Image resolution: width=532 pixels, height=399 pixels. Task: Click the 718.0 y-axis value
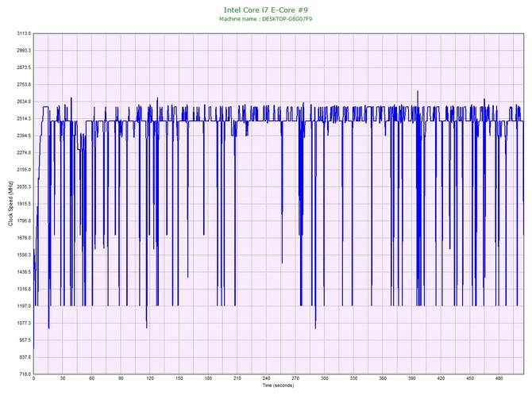click(x=25, y=374)
